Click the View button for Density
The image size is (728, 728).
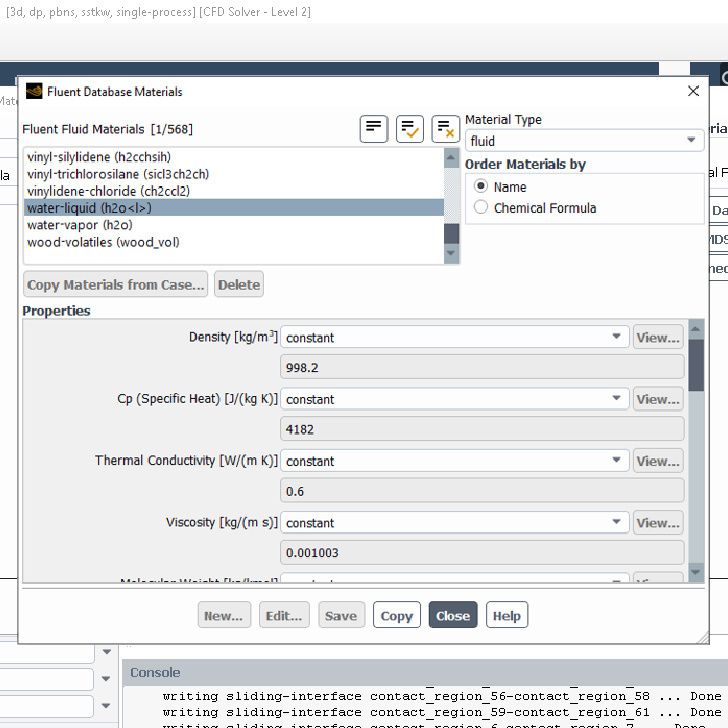click(x=658, y=337)
